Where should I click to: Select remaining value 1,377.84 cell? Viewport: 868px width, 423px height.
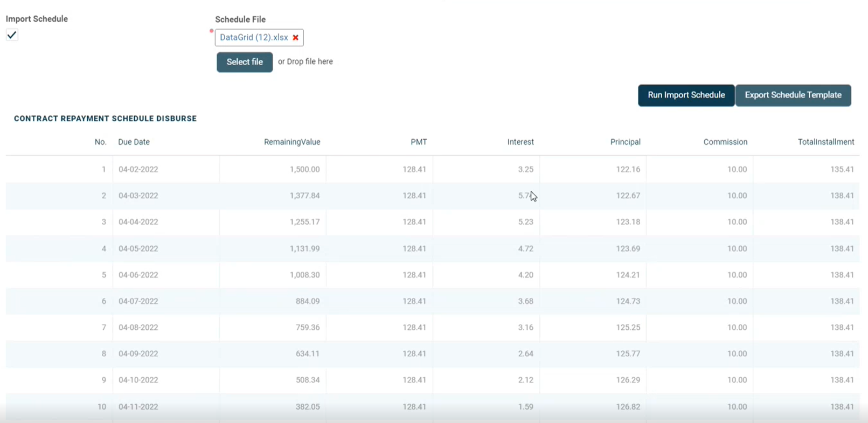(x=304, y=196)
